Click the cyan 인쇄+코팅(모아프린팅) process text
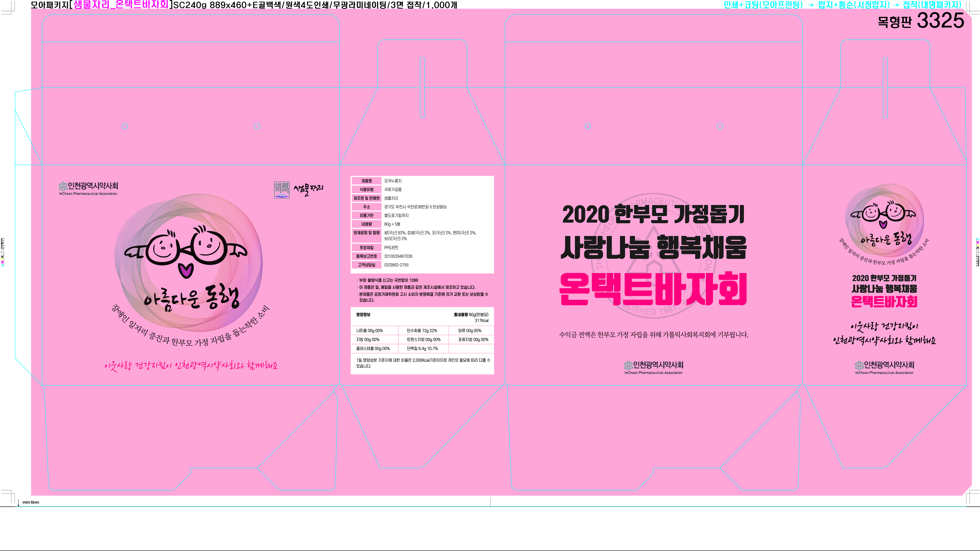Screen dimensions: 980x551 [x=763, y=5]
